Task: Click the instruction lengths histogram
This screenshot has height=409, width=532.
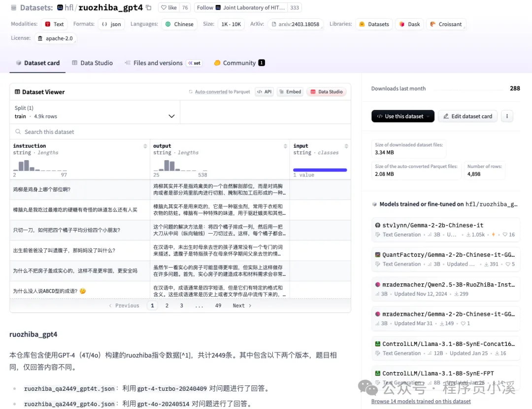Action: (x=40, y=165)
